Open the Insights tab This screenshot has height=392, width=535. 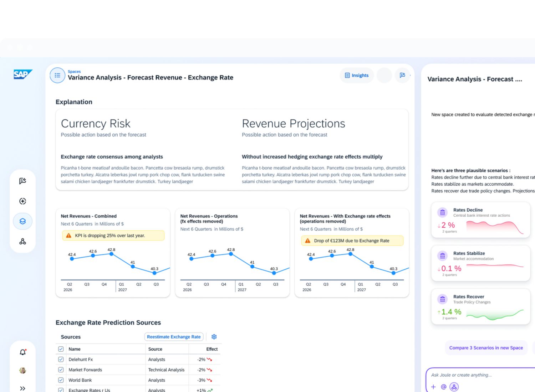[x=357, y=75]
